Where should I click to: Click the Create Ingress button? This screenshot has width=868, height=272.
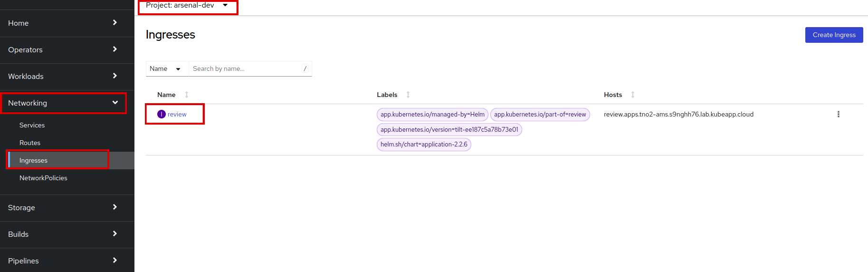pos(834,35)
